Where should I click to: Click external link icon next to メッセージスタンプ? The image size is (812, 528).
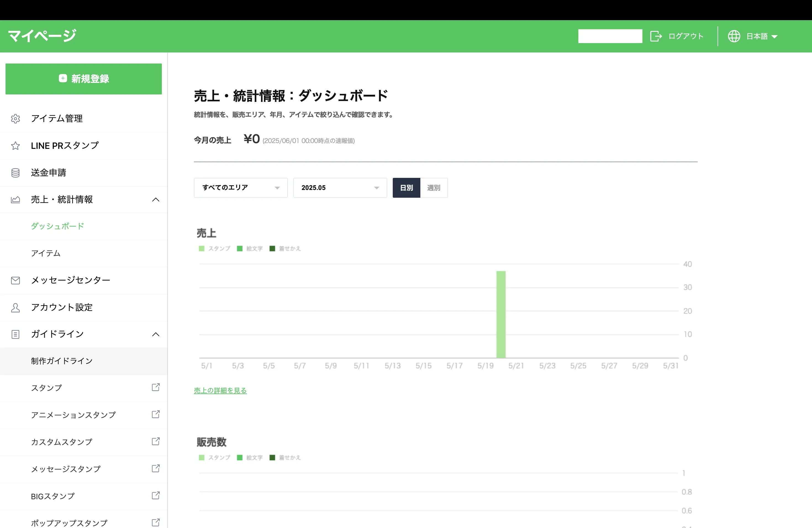tap(155, 468)
